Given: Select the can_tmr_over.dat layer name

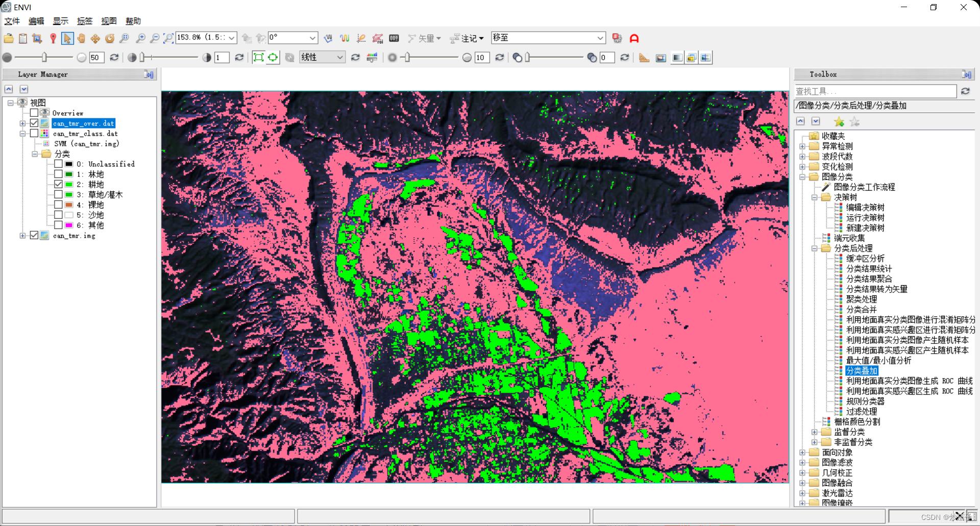Looking at the screenshot, I should pos(84,123).
